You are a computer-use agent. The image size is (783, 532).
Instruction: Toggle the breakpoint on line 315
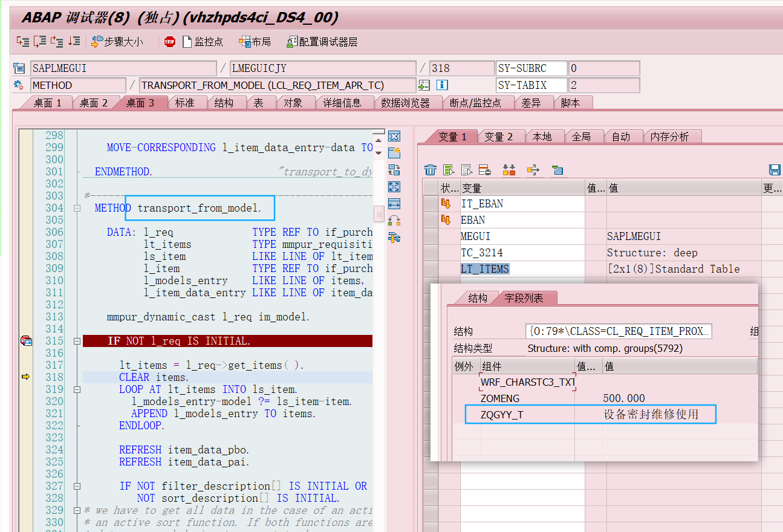point(26,340)
